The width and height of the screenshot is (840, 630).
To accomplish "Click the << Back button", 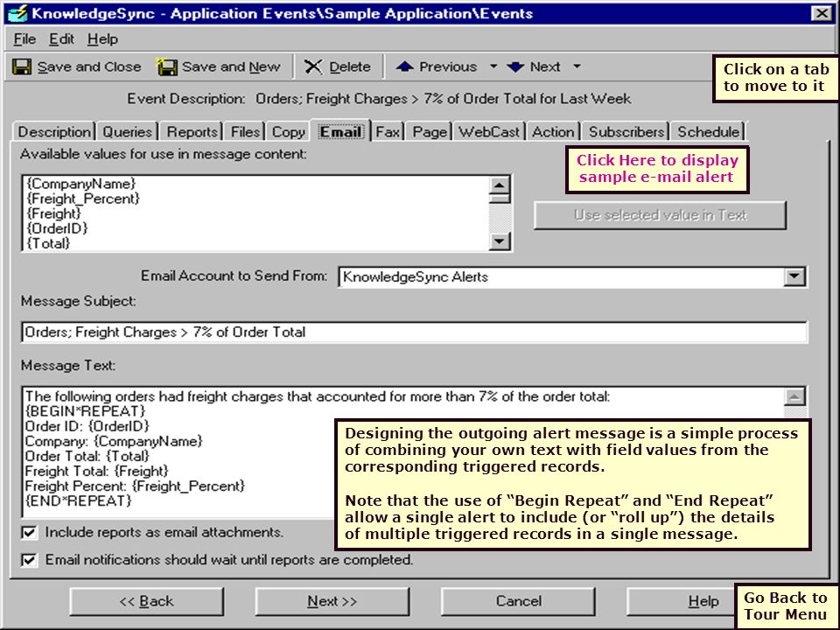I will (147, 602).
